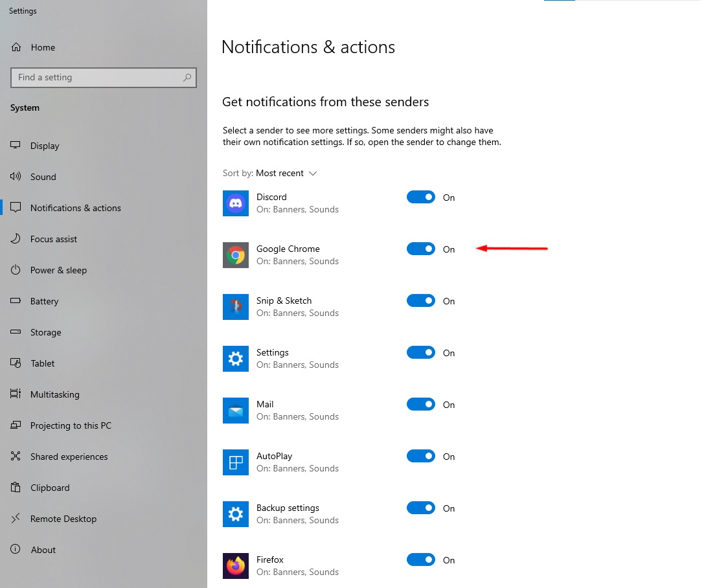The image size is (717, 588).
Task: Click the Home house icon
Action: point(16,47)
